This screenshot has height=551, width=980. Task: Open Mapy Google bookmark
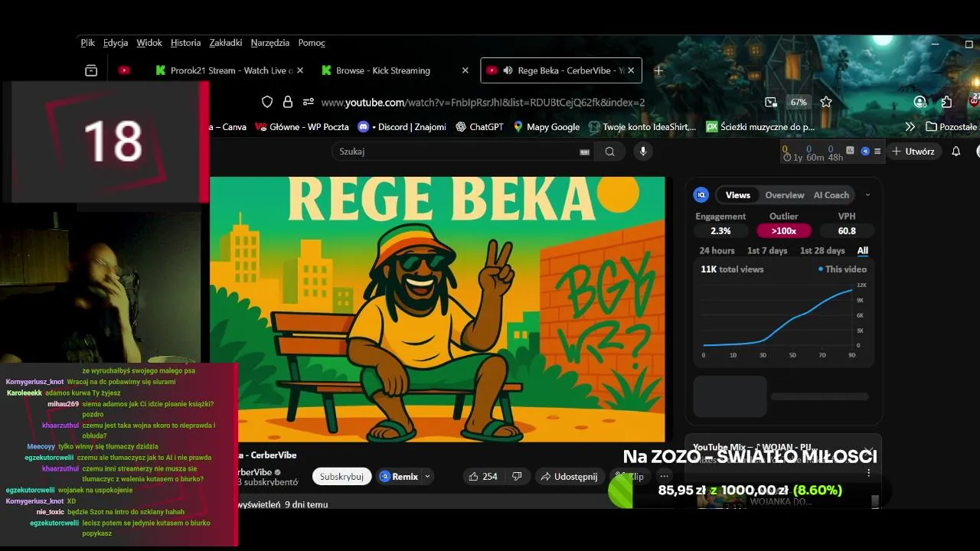click(x=546, y=127)
